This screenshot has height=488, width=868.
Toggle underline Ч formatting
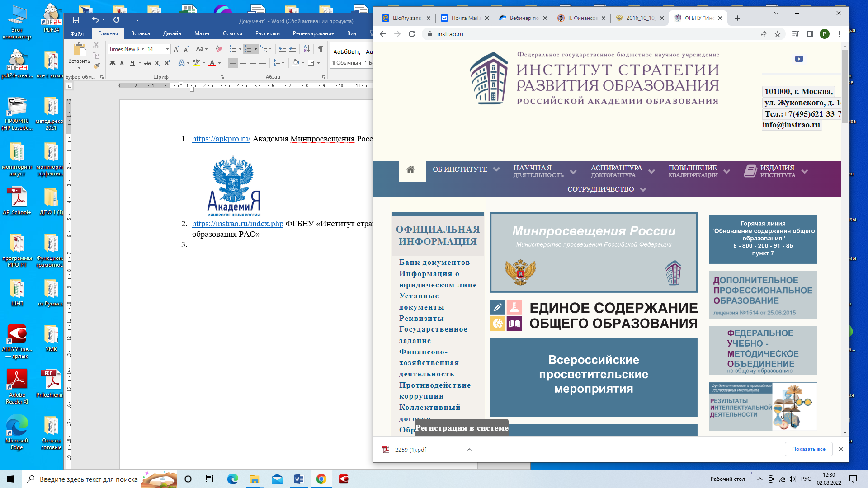(x=132, y=63)
